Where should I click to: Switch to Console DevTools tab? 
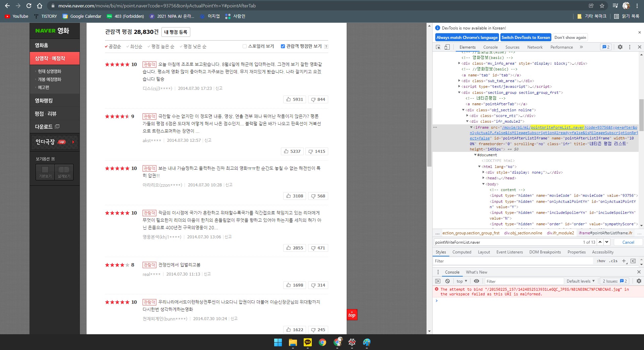490,47
